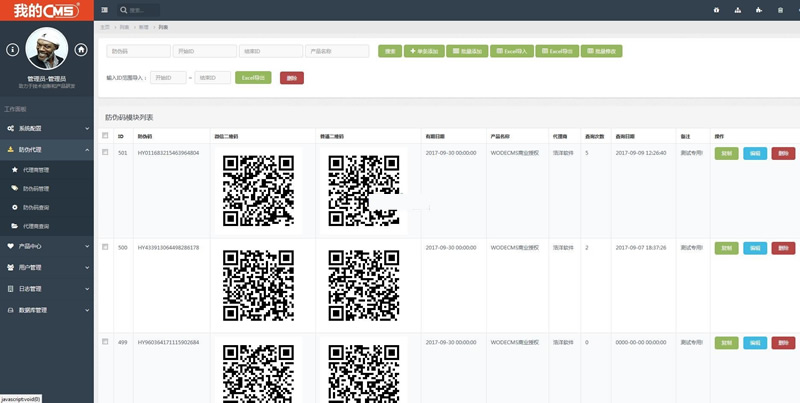Expand the 系统配置 sidebar section
The height and width of the screenshot is (403, 800).
46,129
